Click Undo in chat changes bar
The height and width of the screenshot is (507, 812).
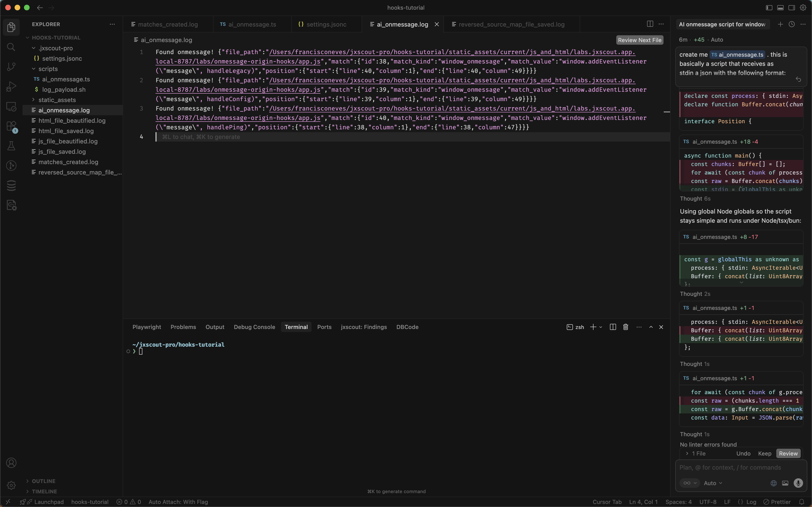pyautogui.click(x=743, y=453)
